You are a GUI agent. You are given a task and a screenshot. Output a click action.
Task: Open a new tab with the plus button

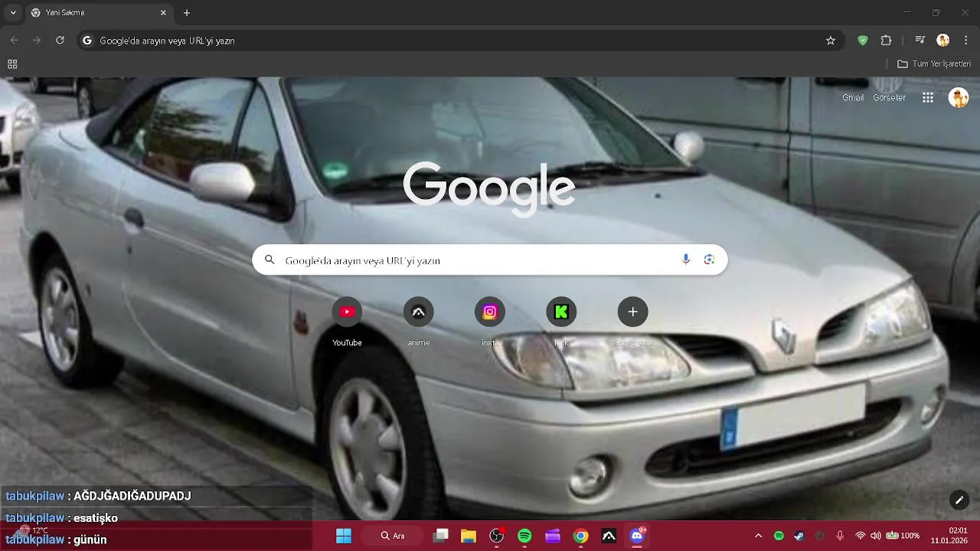tap(187, 13)
